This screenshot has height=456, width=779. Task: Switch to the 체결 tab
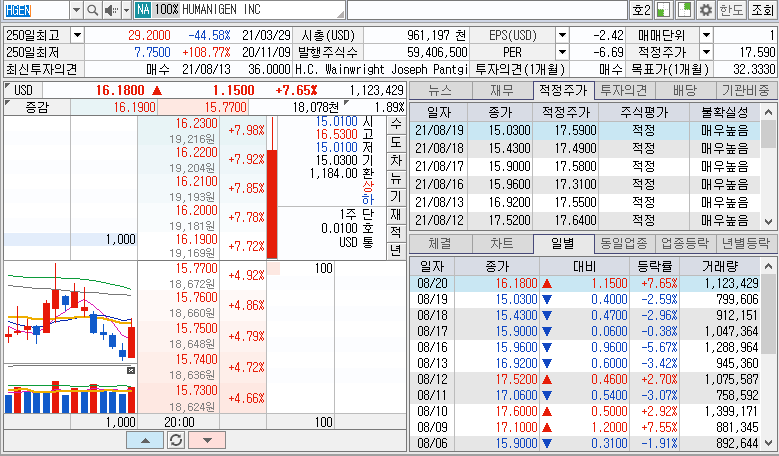pos(440,243)
